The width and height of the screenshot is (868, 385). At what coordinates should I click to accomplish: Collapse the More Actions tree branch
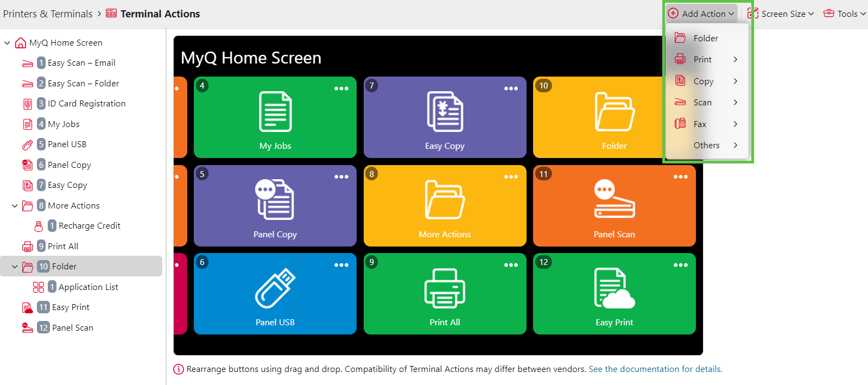coord(15,206)
